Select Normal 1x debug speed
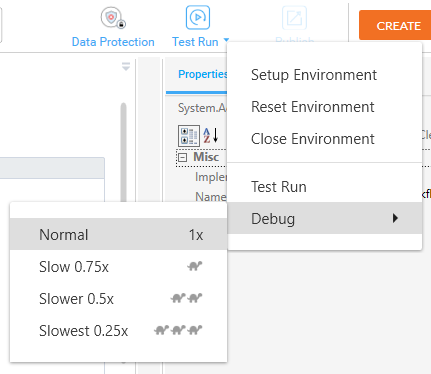Viewport: 431px width, 374px height. click(x=119, y=234)
